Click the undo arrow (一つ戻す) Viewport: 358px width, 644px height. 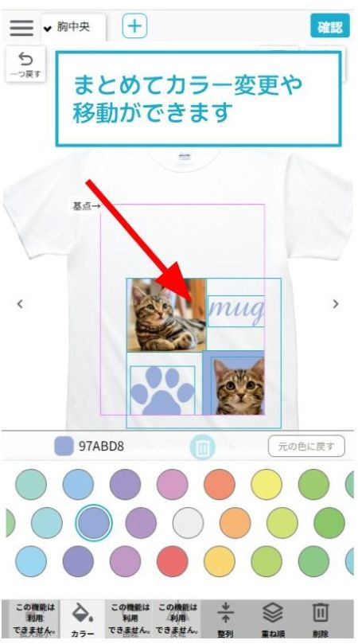coord(25,64)
